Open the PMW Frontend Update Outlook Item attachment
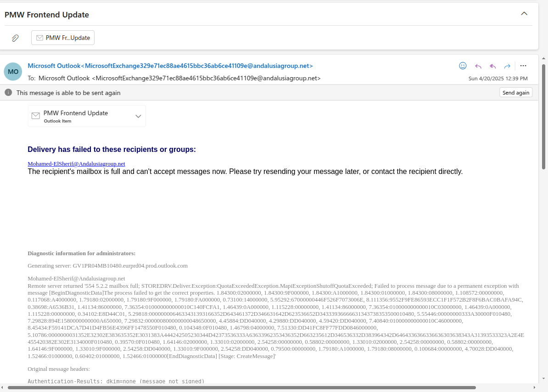 76,116
